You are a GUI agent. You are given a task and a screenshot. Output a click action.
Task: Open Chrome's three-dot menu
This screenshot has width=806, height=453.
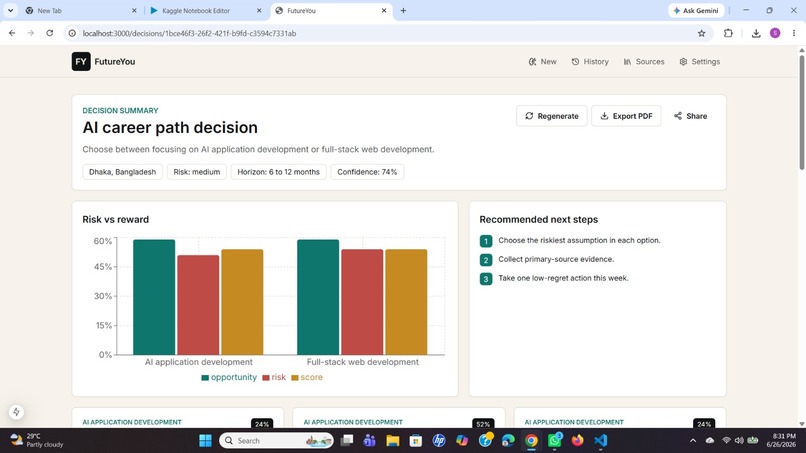pyautogui.click(x=794, y=33)
